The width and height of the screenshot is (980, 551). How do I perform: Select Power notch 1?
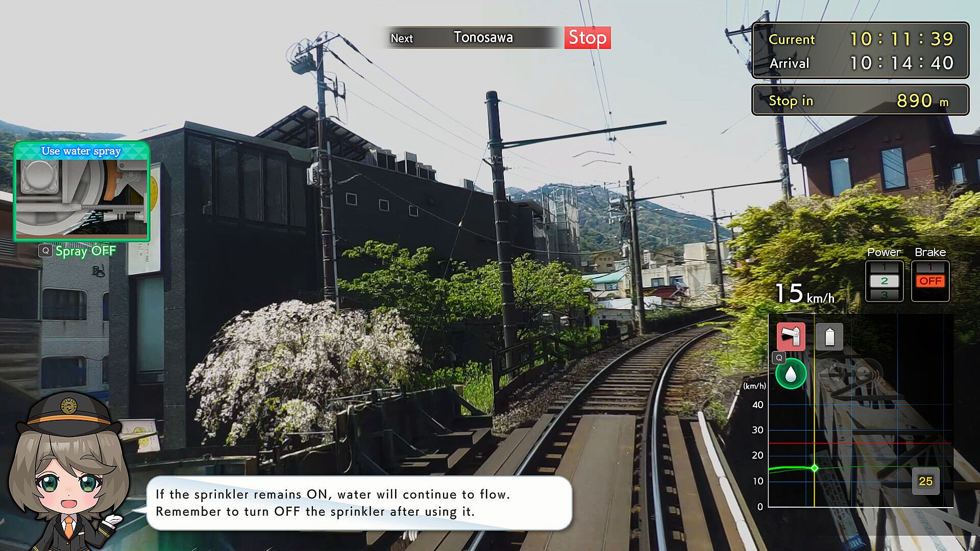point(884,267)
